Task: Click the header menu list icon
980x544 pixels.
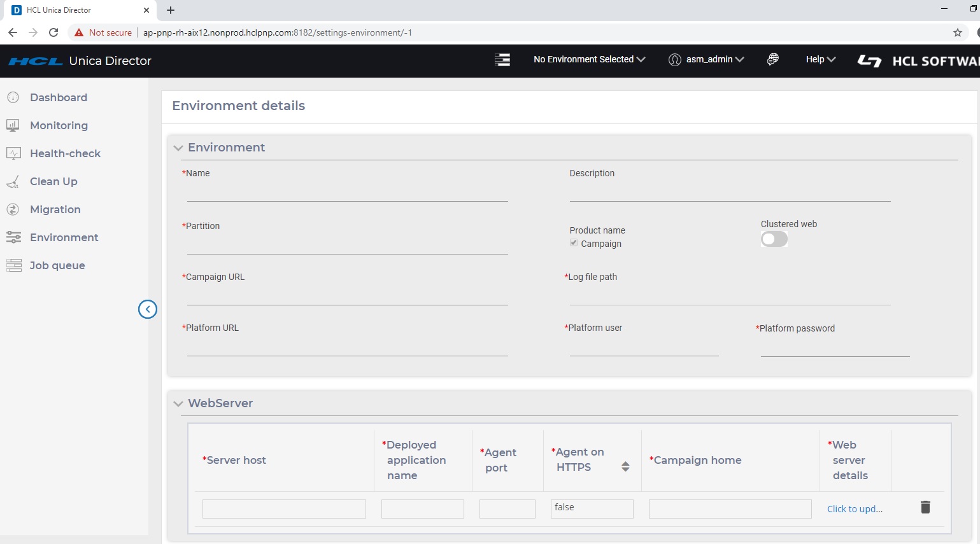Action: [x=502, y=60]
